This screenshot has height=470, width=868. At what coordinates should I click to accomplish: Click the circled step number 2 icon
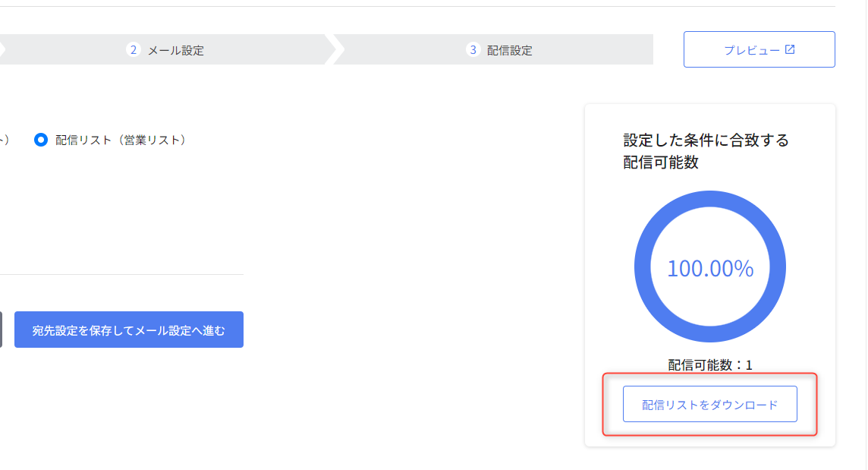(133, 50)
